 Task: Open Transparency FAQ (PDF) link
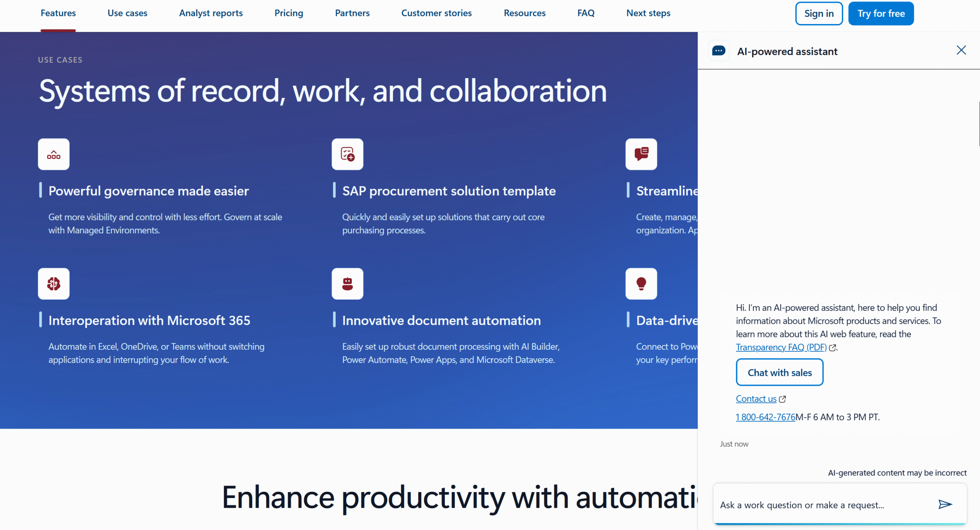click(x=781, y=347)
